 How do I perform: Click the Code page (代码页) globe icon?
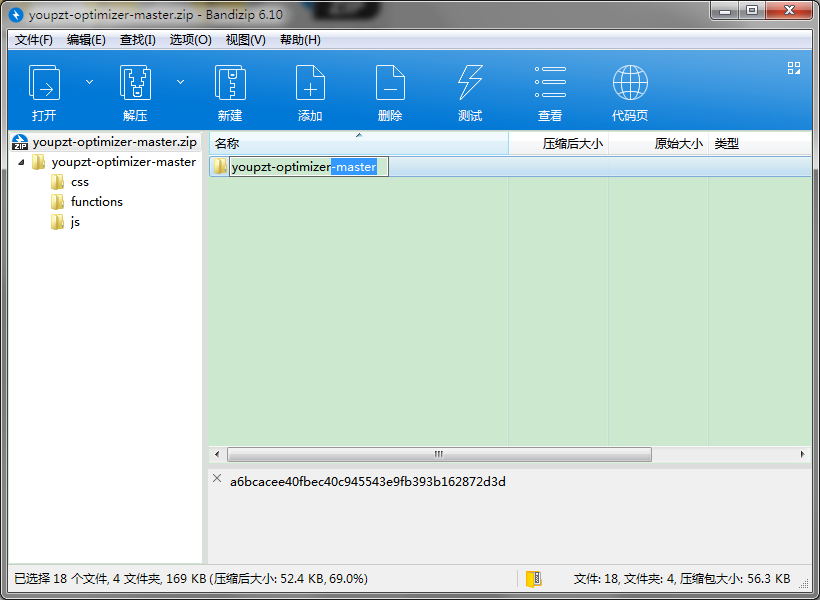click(630, 83)
